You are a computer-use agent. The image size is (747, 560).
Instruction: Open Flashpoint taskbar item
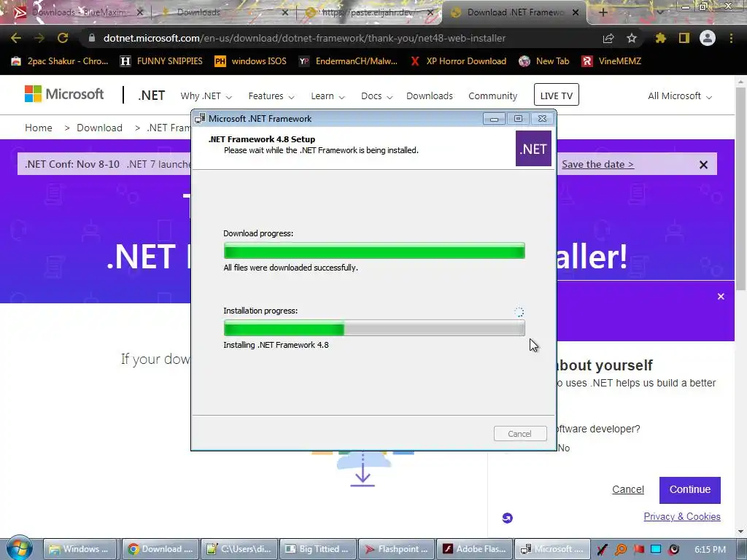pyautogui.click(x=397, y=549)
